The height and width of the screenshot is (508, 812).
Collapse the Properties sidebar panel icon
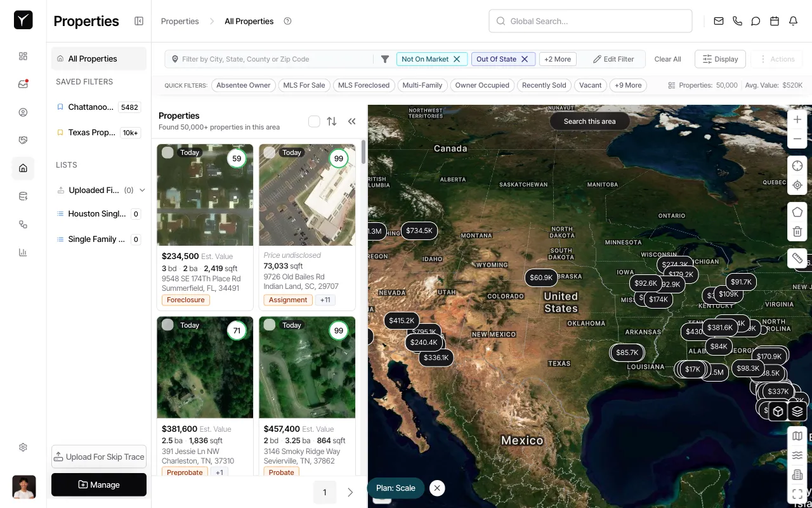(139, 21)
